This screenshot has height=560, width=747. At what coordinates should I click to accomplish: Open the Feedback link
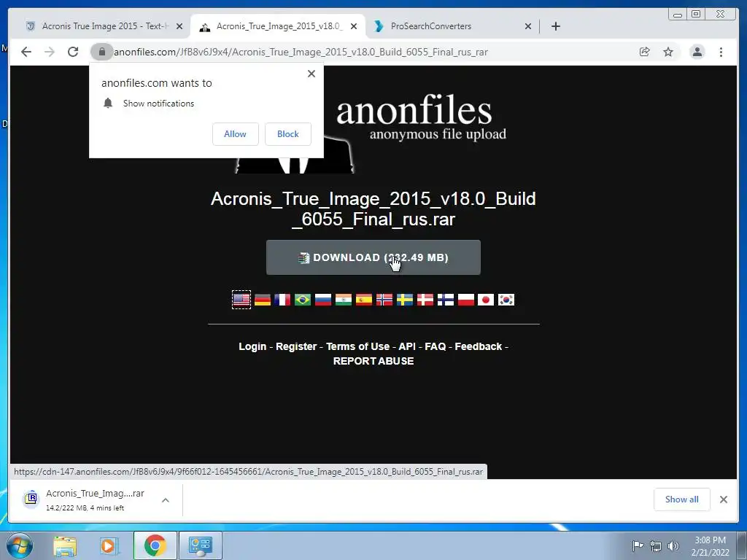(x=479, y=346)
